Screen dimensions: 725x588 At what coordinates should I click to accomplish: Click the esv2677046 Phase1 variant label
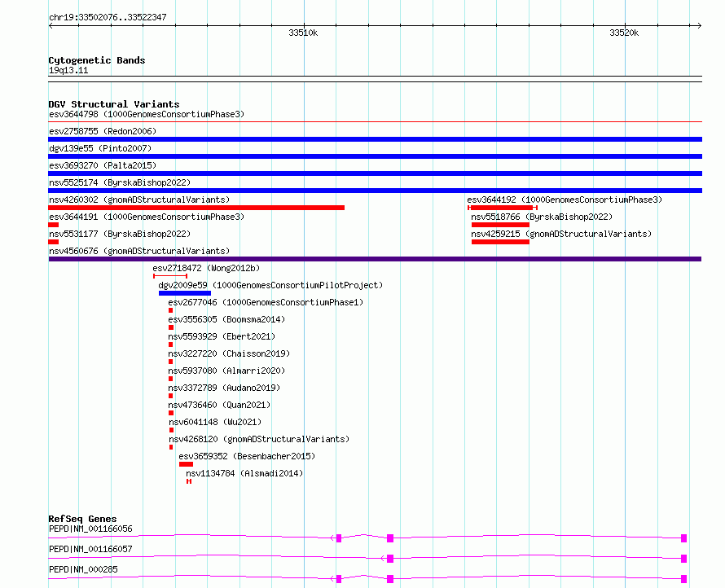point(266,302)
